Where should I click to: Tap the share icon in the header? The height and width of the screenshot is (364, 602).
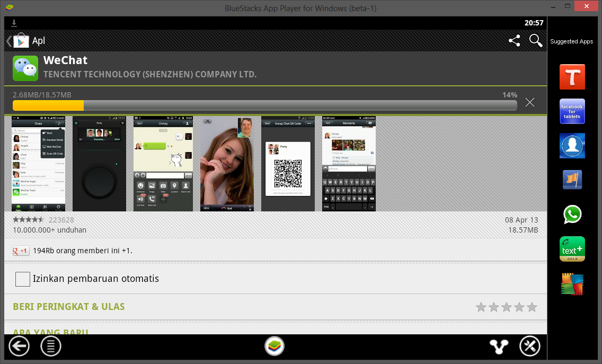click(515, 40)
